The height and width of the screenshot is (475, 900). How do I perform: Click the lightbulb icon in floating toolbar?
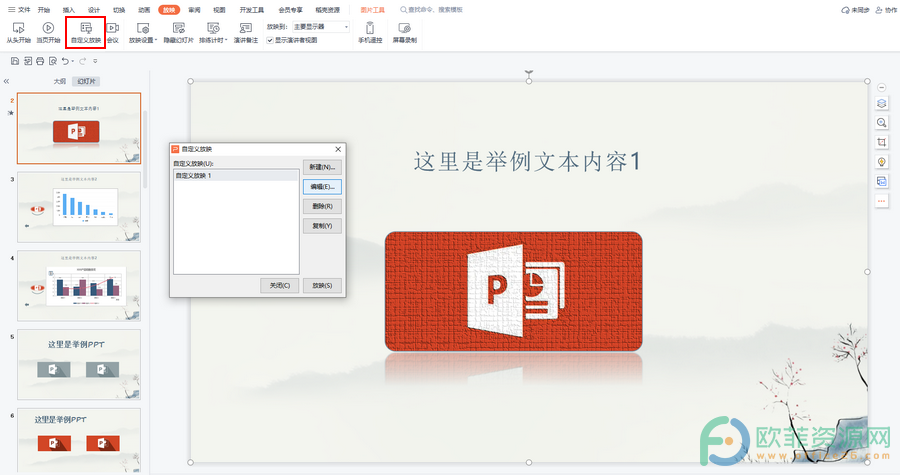click(x=882, y=162)
